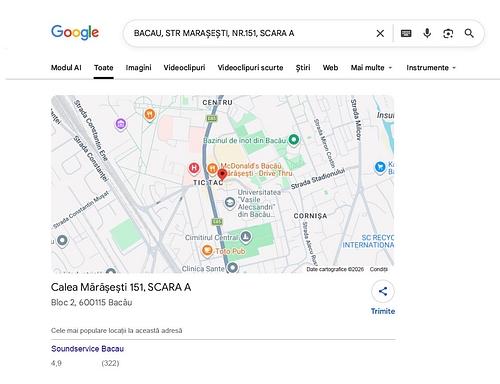Click the red location pin on map

(x=222, y=175)
